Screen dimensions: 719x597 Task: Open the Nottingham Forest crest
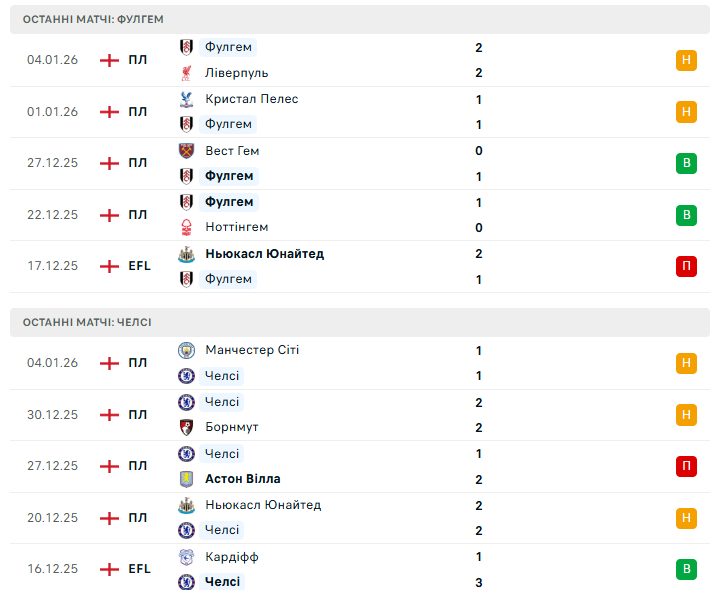tap(186, 227)
